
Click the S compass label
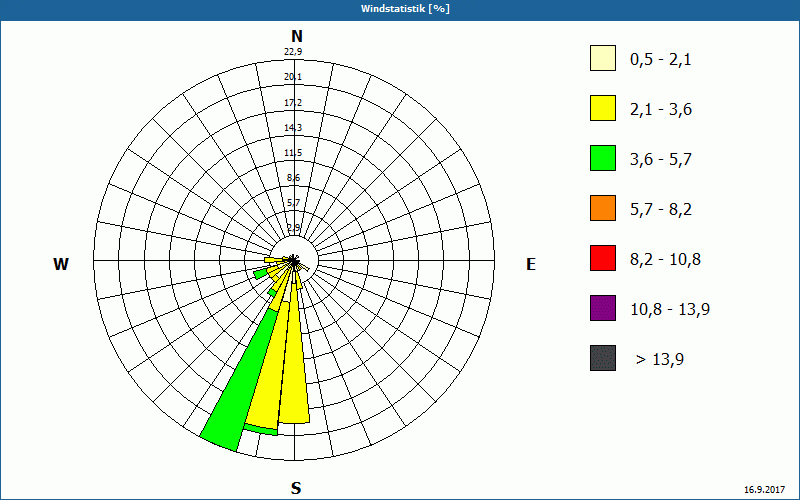tap(296, 488)
